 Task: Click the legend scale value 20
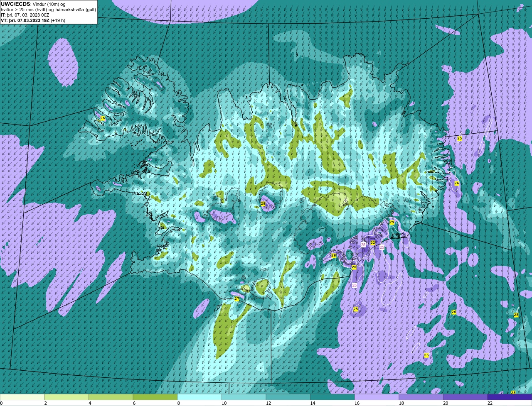point(446,403)
